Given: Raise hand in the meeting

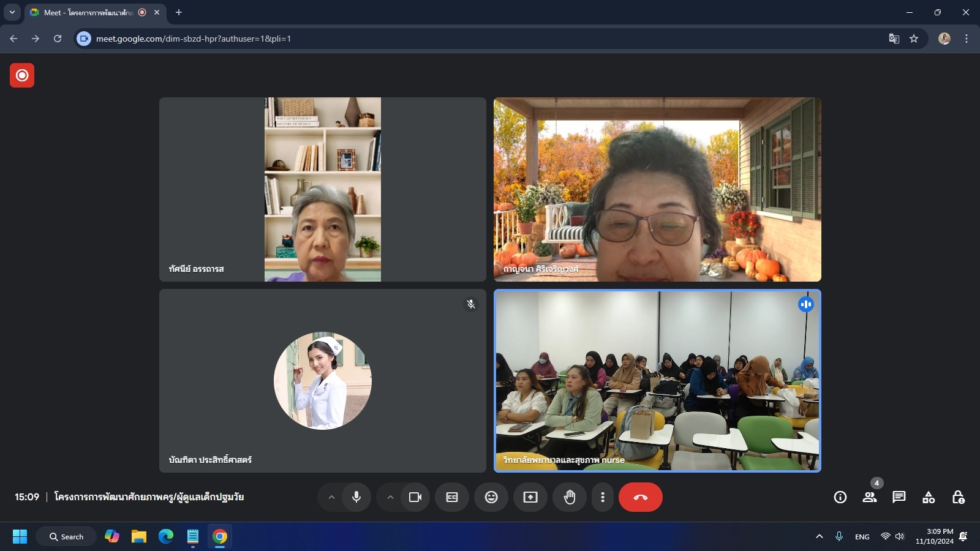Looking at the screenshot, I should coord(570,497).
